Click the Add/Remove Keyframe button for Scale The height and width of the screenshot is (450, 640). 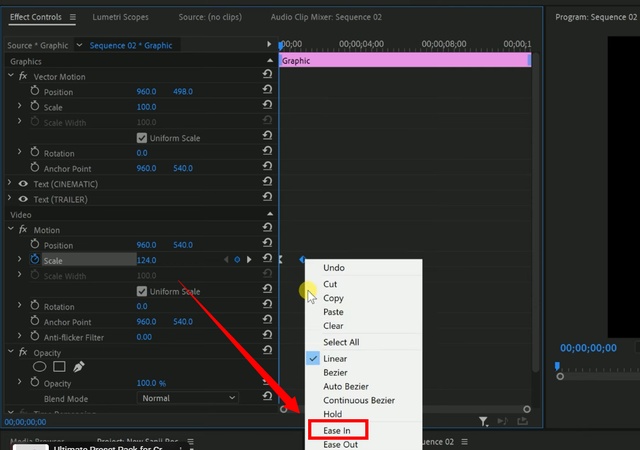point(237,260)
